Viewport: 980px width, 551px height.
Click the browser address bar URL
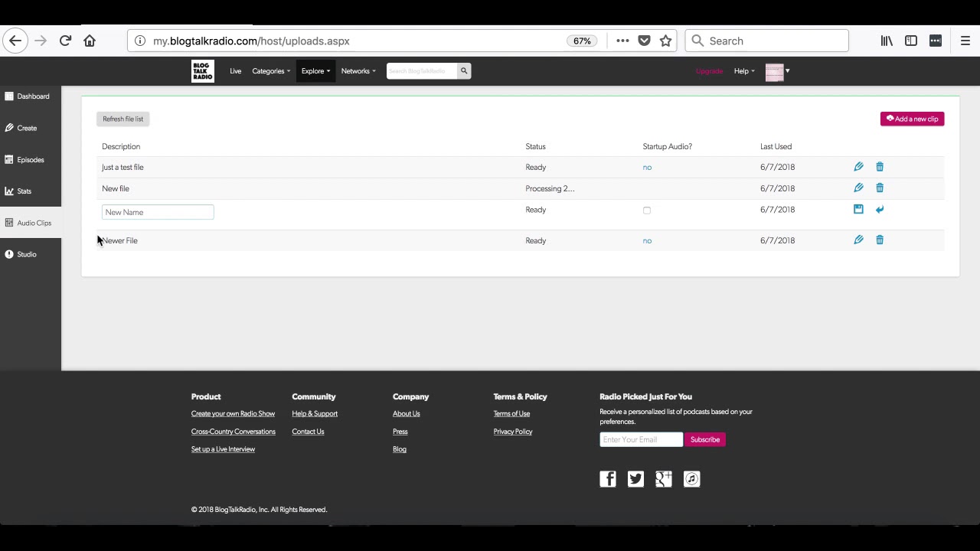tap(251, 41)
